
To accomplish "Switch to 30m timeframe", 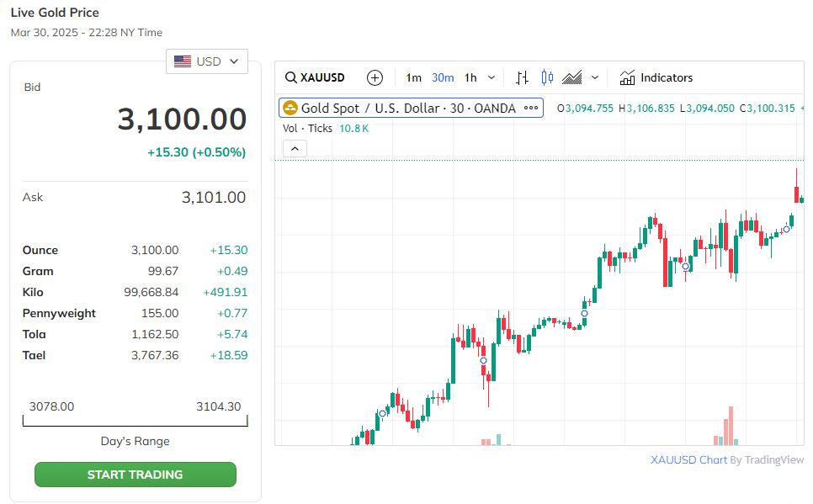I will [443, 77].
